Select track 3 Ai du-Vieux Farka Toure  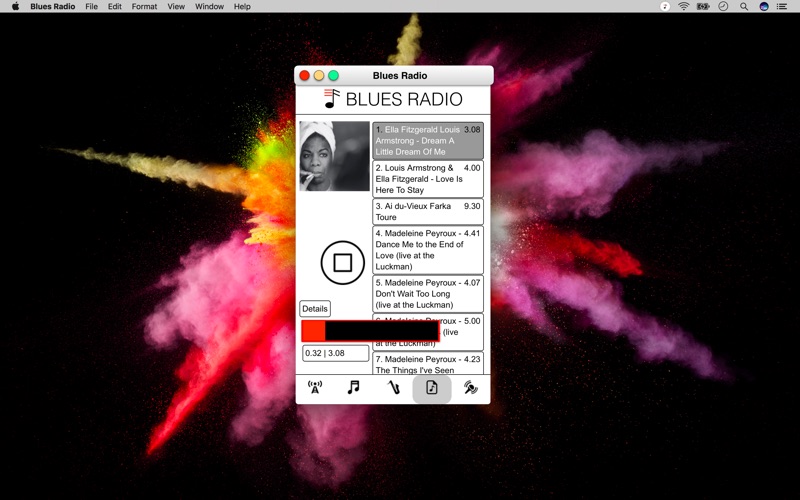coord(428,211)
